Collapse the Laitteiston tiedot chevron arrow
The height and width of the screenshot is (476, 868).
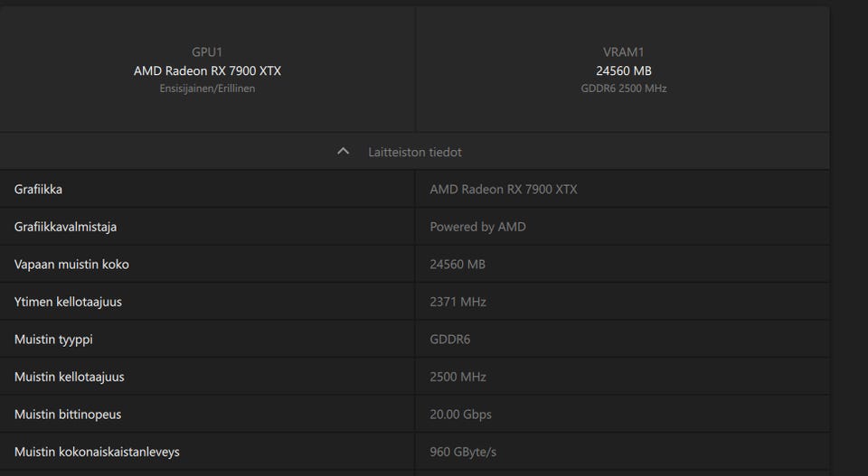(x=343, y=152)
